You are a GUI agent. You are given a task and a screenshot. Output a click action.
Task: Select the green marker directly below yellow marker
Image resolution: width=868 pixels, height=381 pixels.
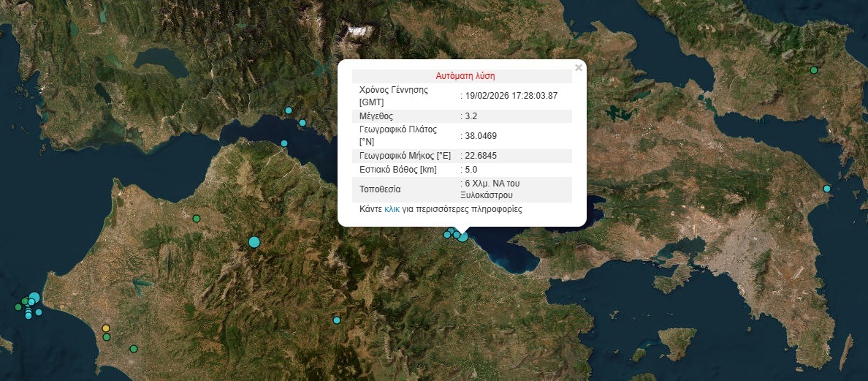pyautogui.click(x=106, y=337)
